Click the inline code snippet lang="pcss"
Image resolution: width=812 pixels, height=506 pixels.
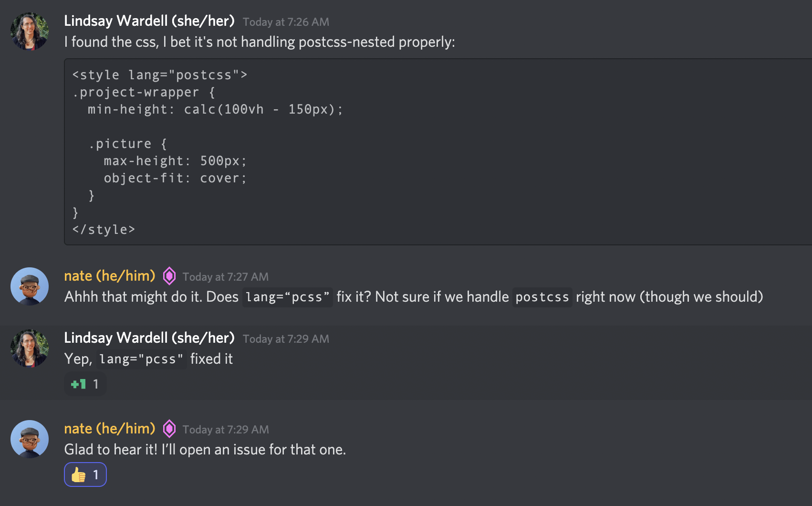click(x=141, y=358)
